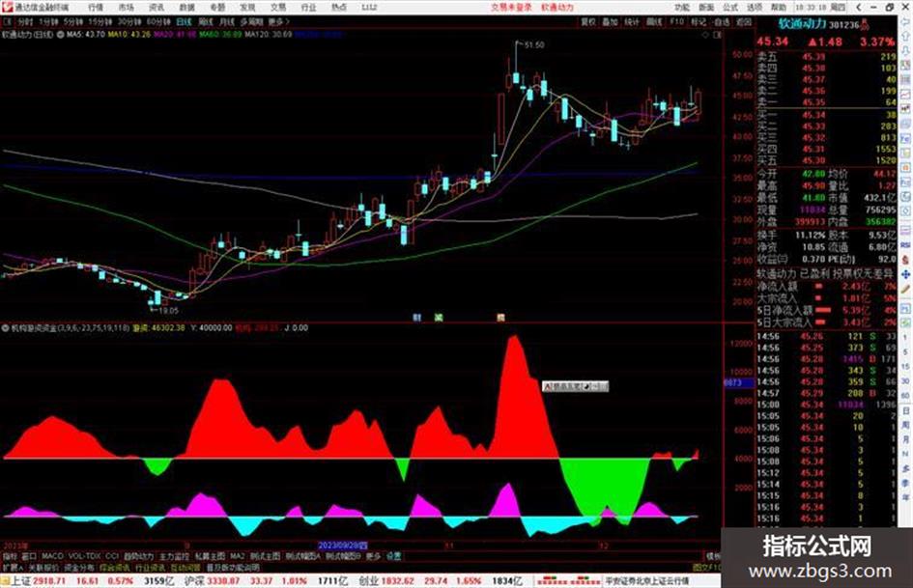Click the 标记 mark button
The image size is (913, 588).
[x=699, y=22]
